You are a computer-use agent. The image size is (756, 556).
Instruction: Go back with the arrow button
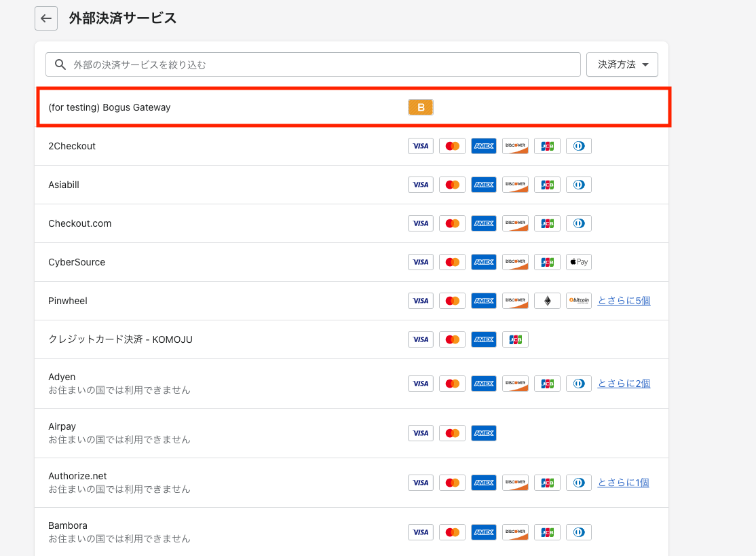click(x=46, y=18)
